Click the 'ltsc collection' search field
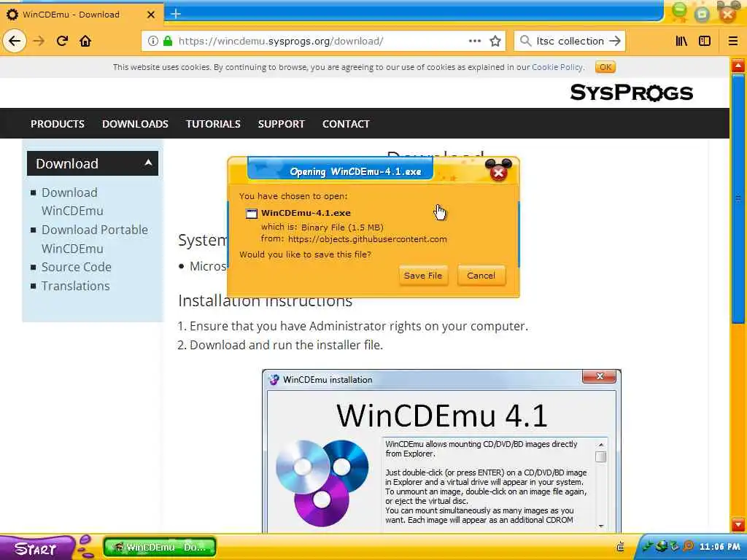The width and height of the screenshot is (747, 560). (570, 41)
